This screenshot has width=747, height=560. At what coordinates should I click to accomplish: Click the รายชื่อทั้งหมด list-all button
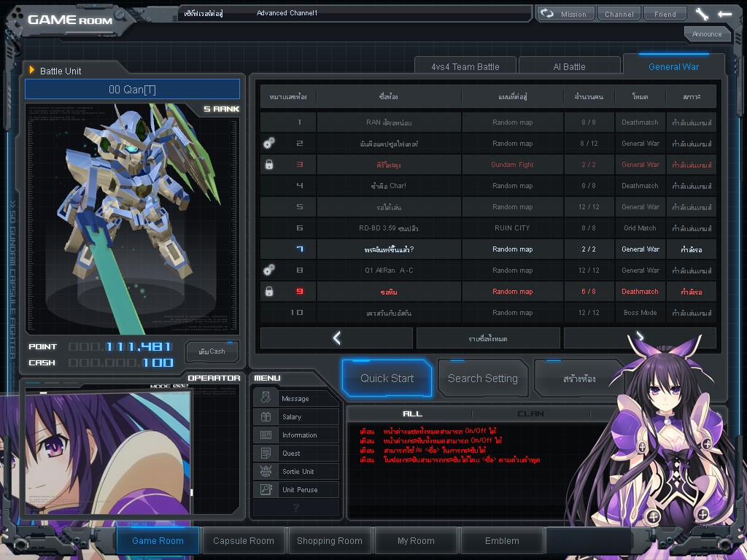pyautogui.click(x=488, y=338)
